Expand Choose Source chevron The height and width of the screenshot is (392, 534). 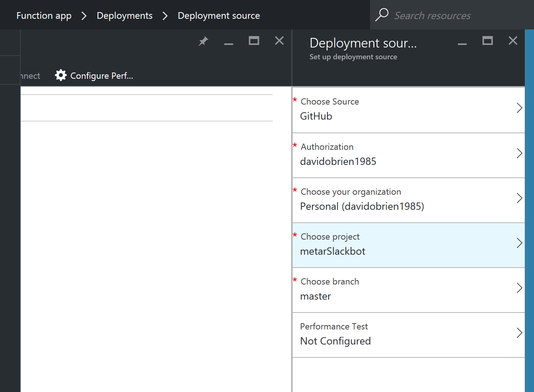pos(519,108)
